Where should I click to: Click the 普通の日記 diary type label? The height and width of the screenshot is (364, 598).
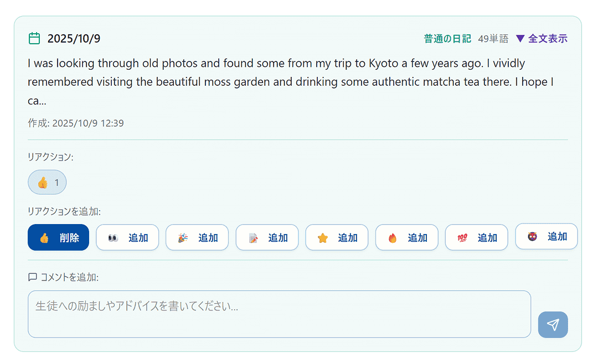(447, 39)
